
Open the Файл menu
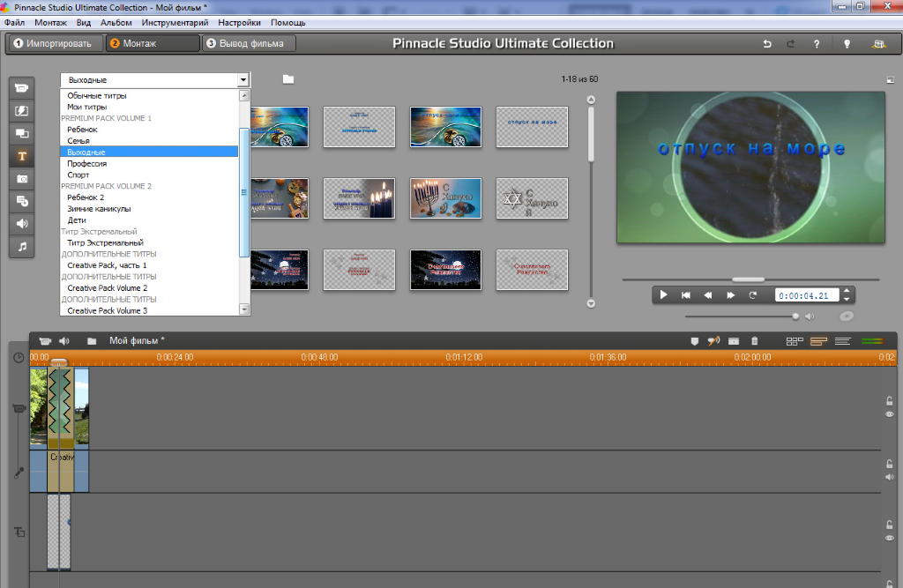[x=14, y=22]
